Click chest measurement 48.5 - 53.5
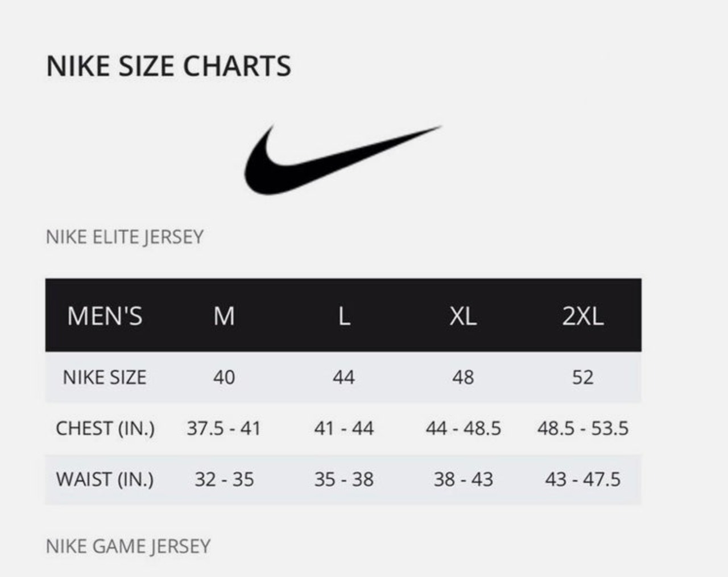Image resolution: width=728 pixels, height=577 pixels. pyautogui.click(x=582, y=428)
